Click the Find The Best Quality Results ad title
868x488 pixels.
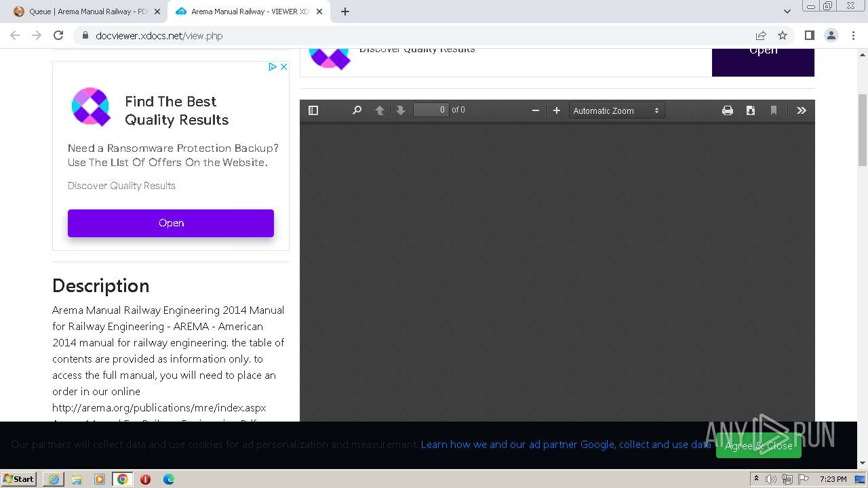(176, 110)
